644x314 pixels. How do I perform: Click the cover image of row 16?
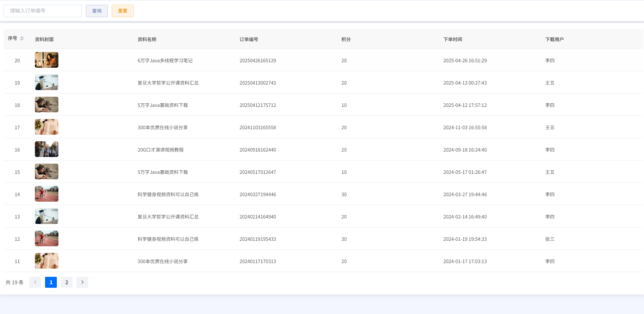pos(47,150)
